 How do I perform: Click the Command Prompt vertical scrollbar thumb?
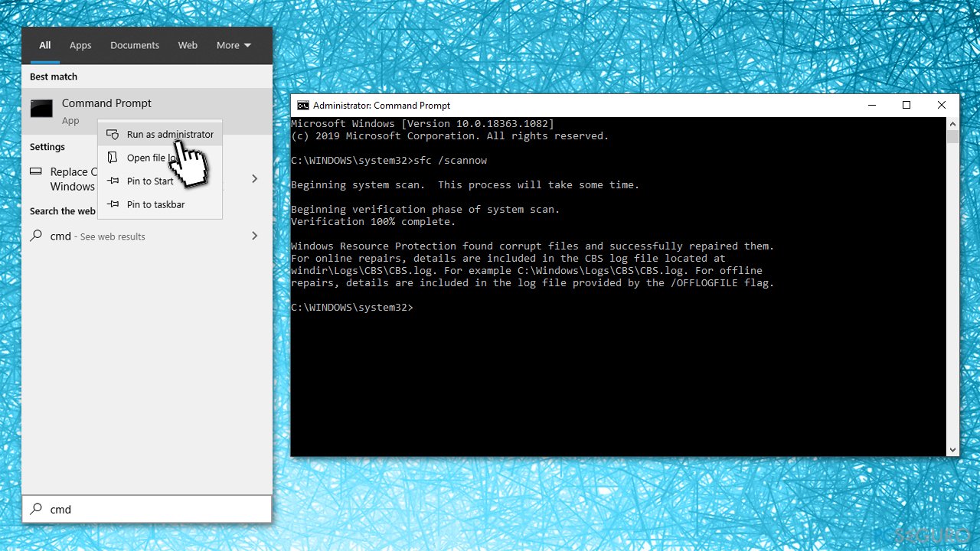953,137
